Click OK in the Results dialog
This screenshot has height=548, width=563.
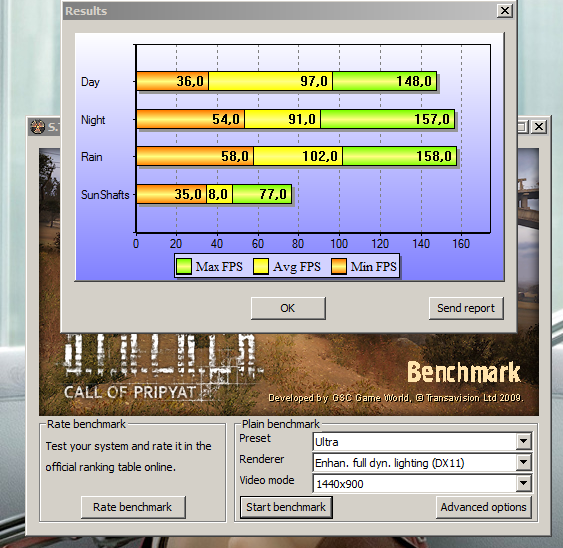[x=288, y=308]
